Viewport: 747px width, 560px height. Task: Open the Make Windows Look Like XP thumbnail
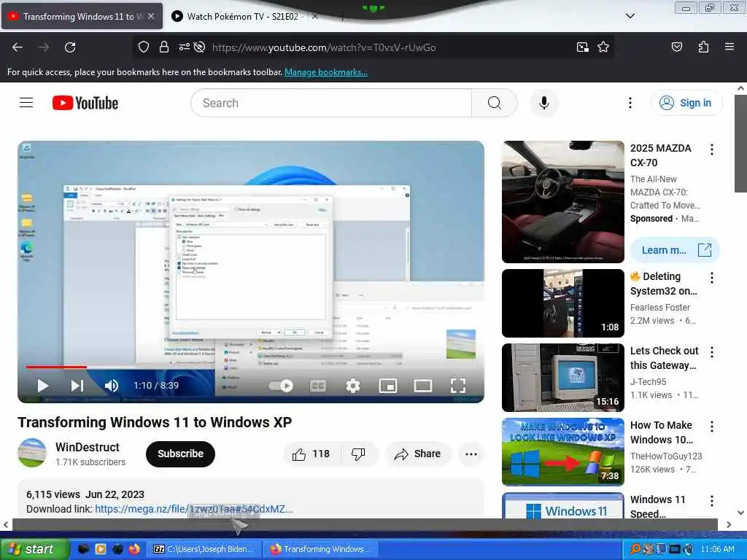pyautogui.click(x=563, y=452)
